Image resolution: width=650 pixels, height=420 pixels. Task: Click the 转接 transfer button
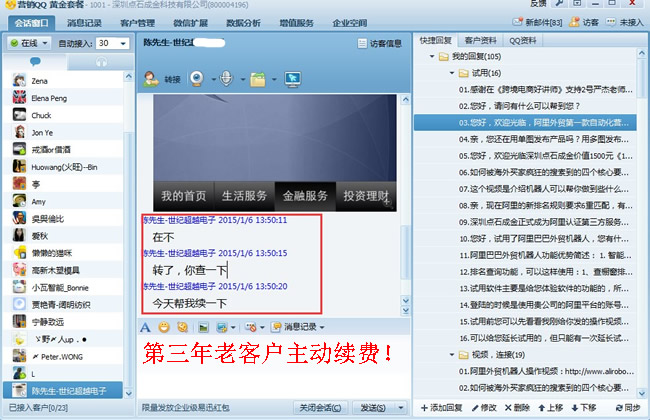click(162, 79)
